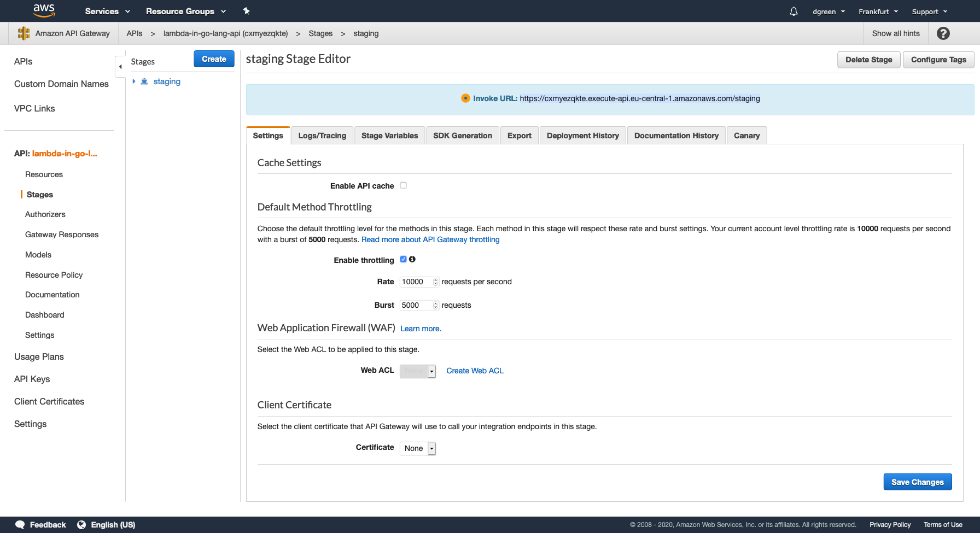Open the Documentation History tab
This screenshot has width=980, height=533.
tap(676, 136)
